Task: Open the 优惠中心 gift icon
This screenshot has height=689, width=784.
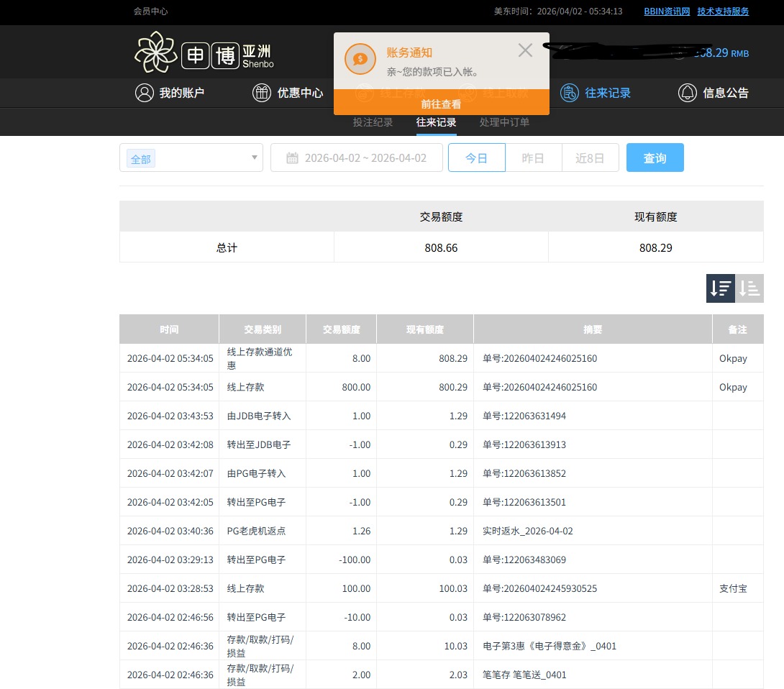Action: (261, 93)
